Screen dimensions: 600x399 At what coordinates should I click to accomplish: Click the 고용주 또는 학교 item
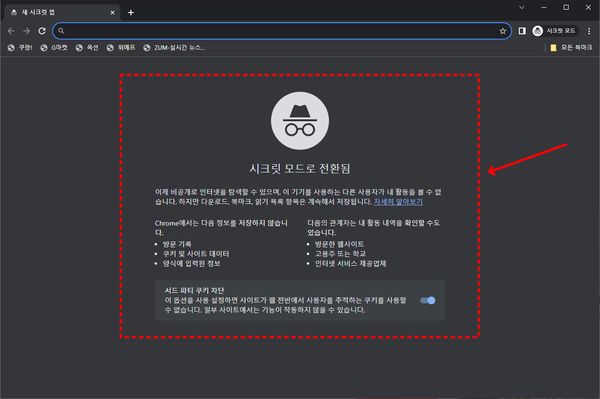(x=340, y=254)
